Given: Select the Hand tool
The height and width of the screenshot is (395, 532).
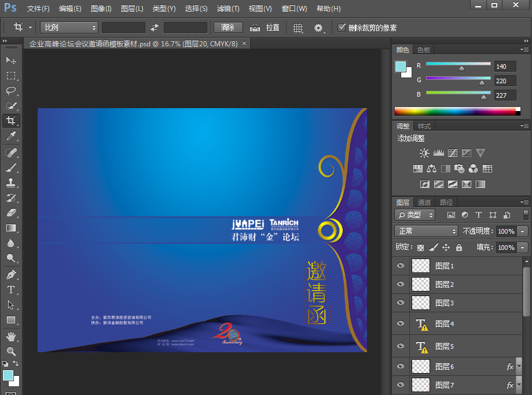Looking at the screenshot, I should 11,337.
